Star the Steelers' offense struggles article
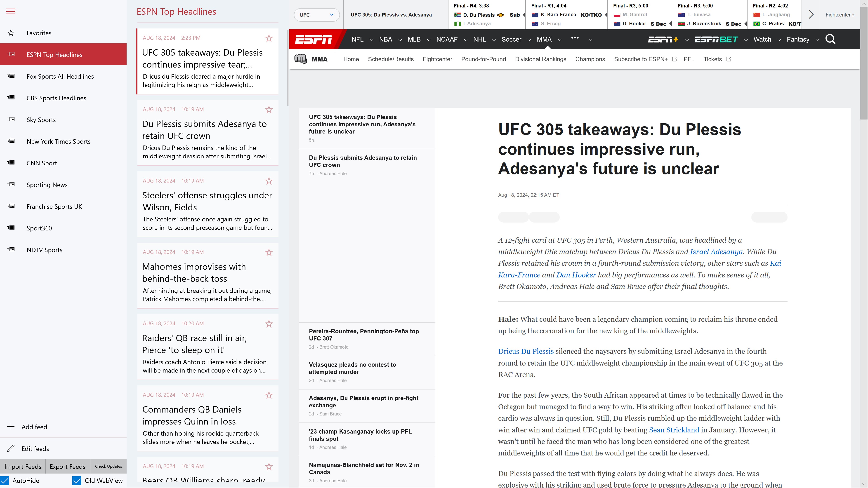Viewport: 868px width, 488px height. coord(269,181)
